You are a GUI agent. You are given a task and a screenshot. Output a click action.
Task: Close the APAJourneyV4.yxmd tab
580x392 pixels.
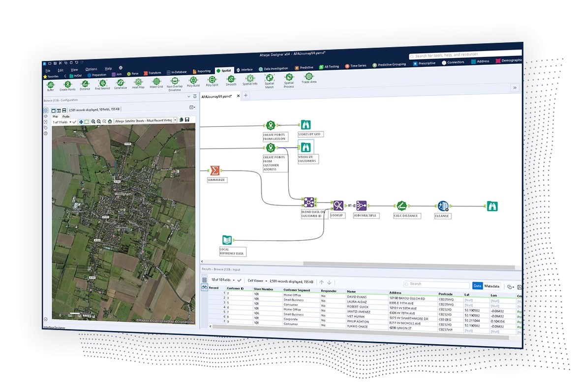tap(238, 95)
